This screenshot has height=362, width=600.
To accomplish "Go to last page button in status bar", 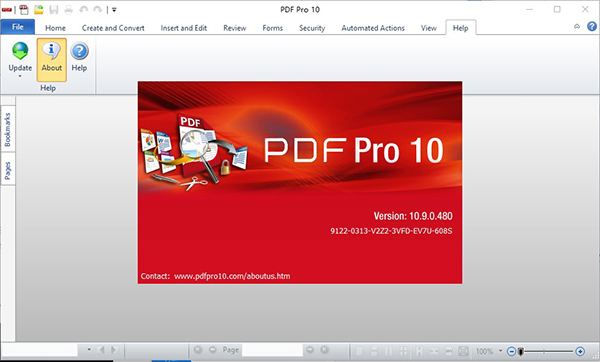I will click(x=324, y=350).
